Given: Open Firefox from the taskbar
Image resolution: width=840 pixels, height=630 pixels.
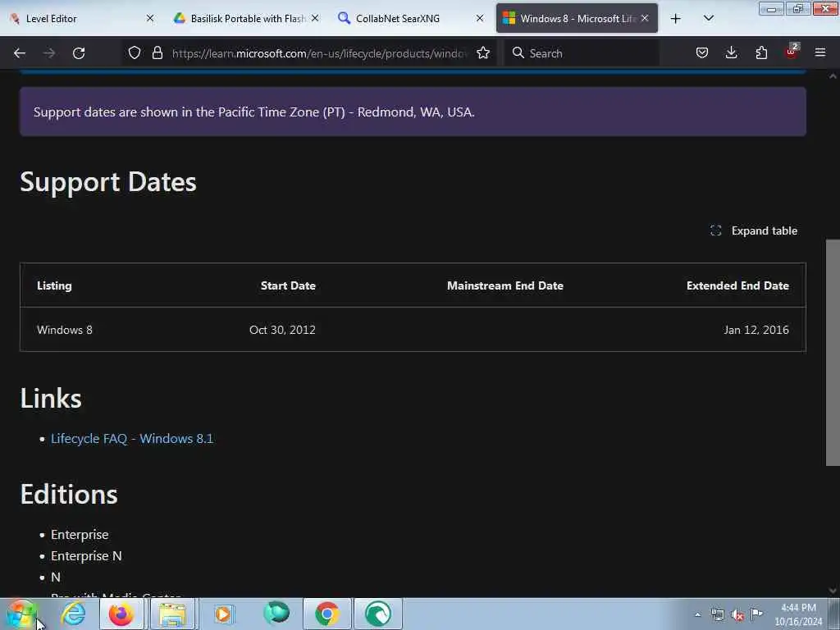Looking at the screenshot, I should coord(121,614).
